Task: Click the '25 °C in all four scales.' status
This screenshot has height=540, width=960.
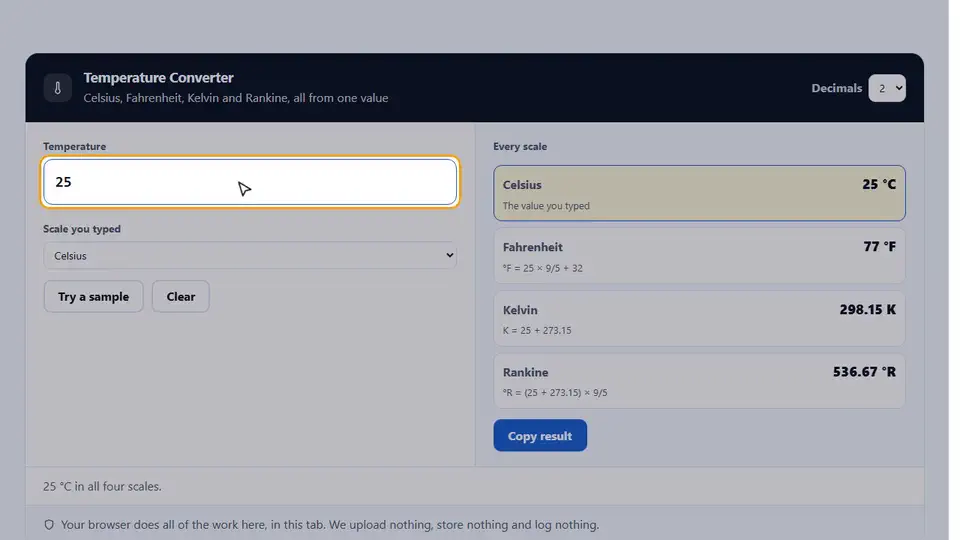Action: tap(102, 486)
